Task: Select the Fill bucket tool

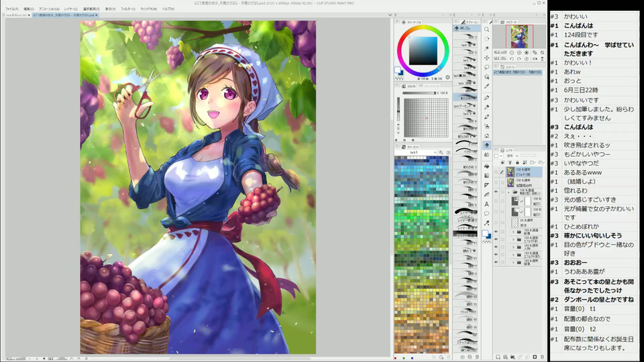Action: tap(487, 166)
